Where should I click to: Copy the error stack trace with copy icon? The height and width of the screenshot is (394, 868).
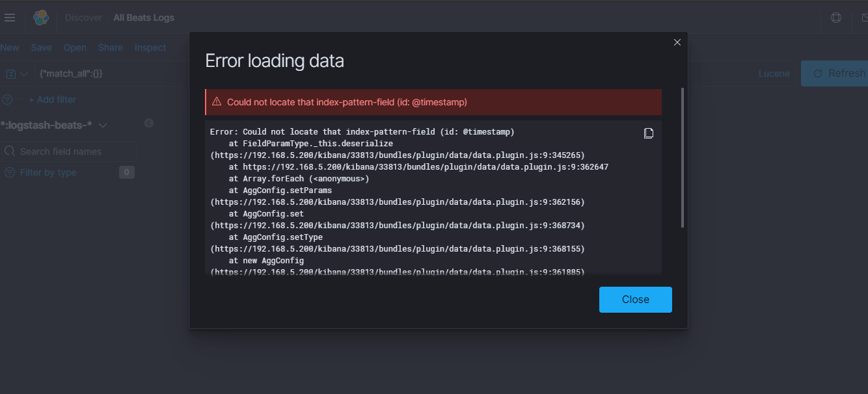point(648,133)
